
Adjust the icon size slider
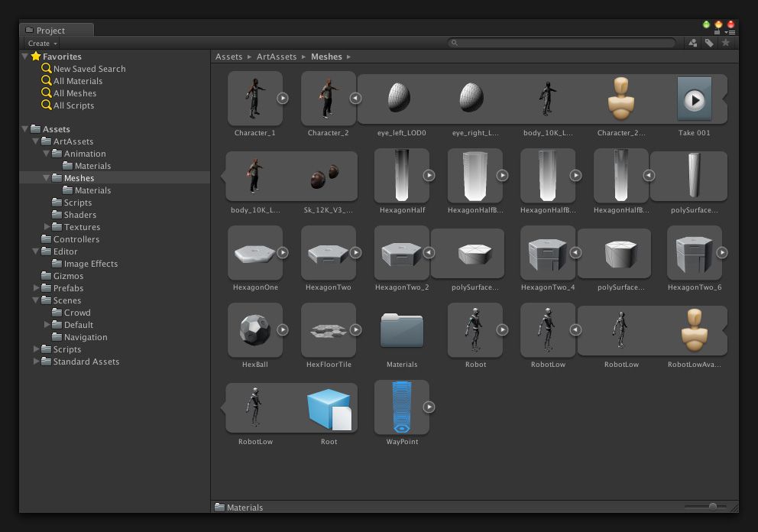(712, 507)
